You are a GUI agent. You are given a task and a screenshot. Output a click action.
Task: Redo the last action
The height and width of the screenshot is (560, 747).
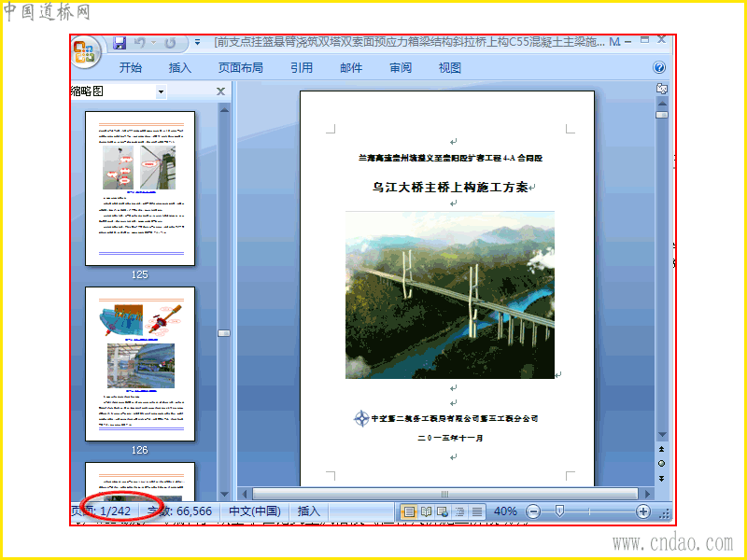point(170,43)
